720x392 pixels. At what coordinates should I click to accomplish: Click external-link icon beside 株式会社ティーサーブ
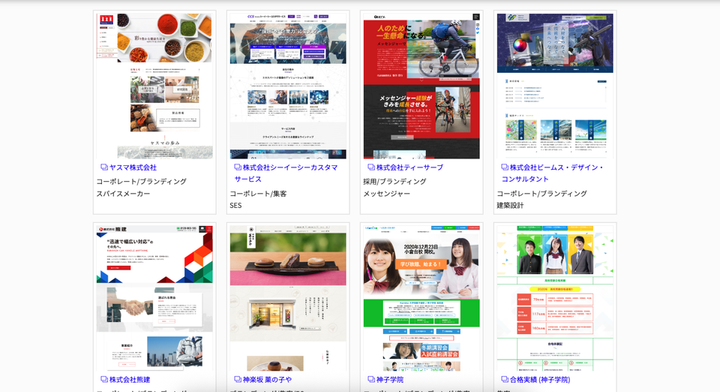pyautogui.click(x=371, y=168)
